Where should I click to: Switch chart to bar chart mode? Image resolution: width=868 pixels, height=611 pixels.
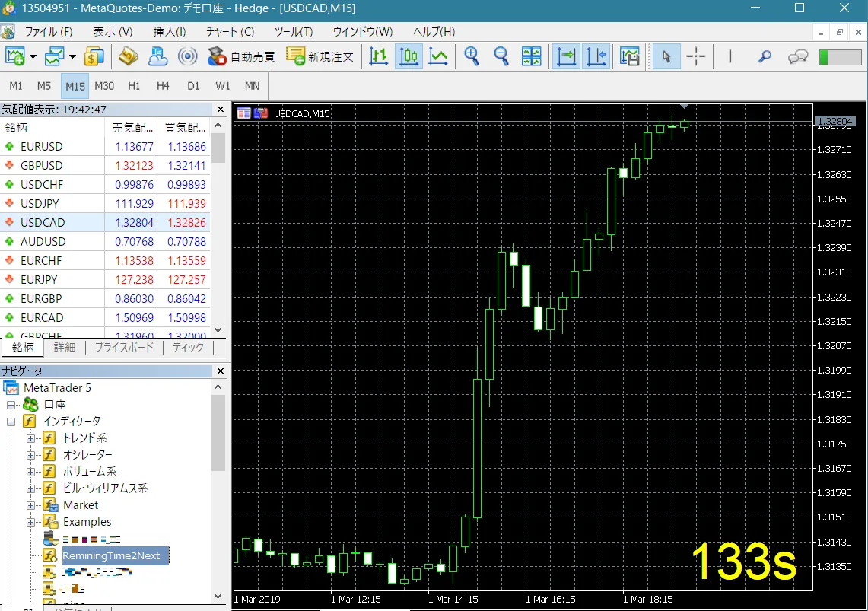coord(379,56)
